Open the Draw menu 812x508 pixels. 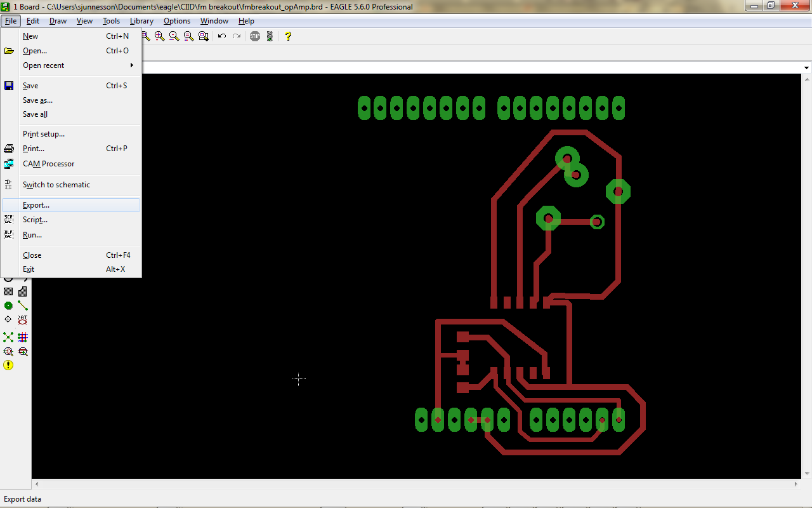58,21
